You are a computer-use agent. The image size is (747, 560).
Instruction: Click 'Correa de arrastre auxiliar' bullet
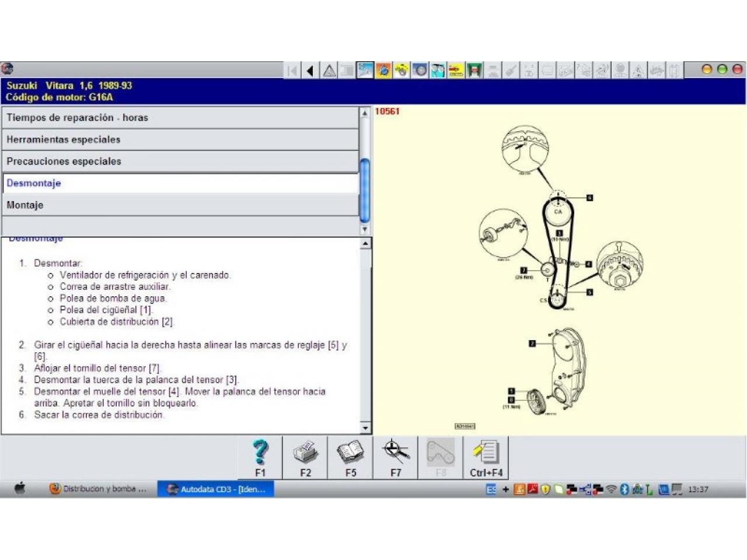point(115,286)
